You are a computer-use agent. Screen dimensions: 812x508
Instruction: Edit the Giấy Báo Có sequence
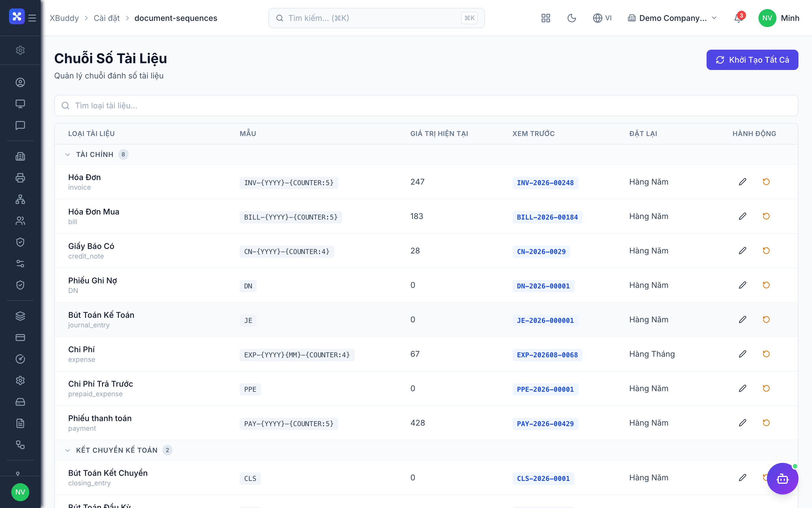click(x=743, y=251)
